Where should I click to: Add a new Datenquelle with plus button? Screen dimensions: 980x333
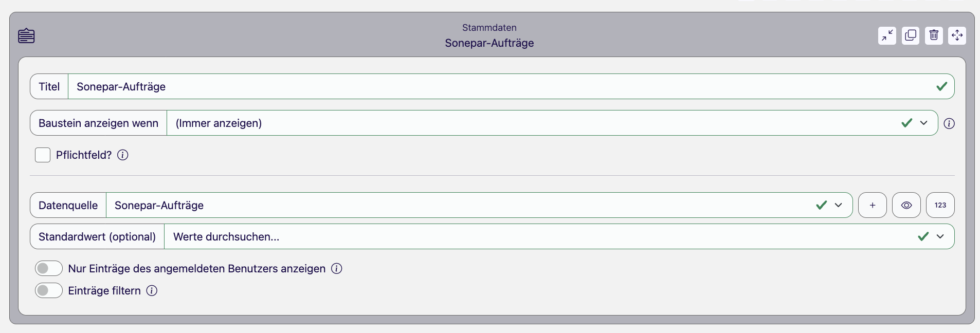(872, 205)
